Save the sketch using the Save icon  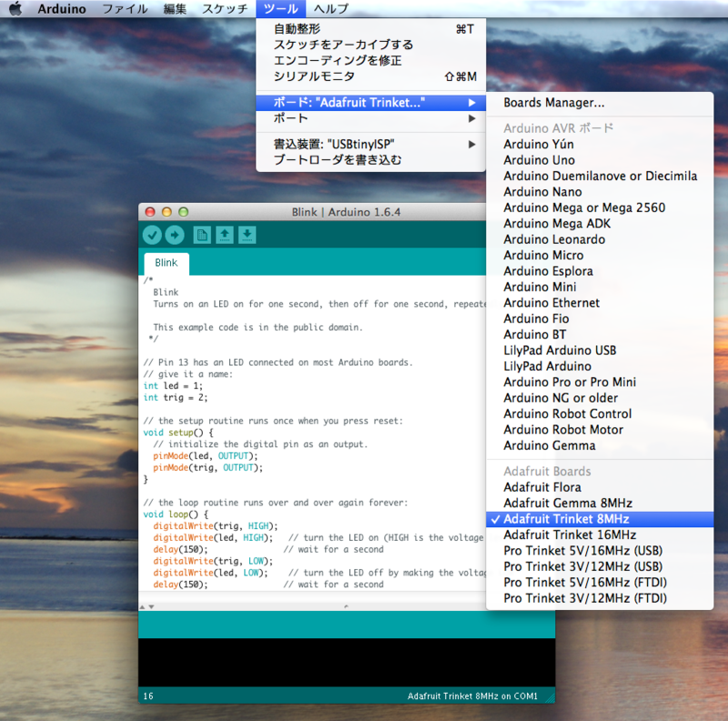point(246,235)
